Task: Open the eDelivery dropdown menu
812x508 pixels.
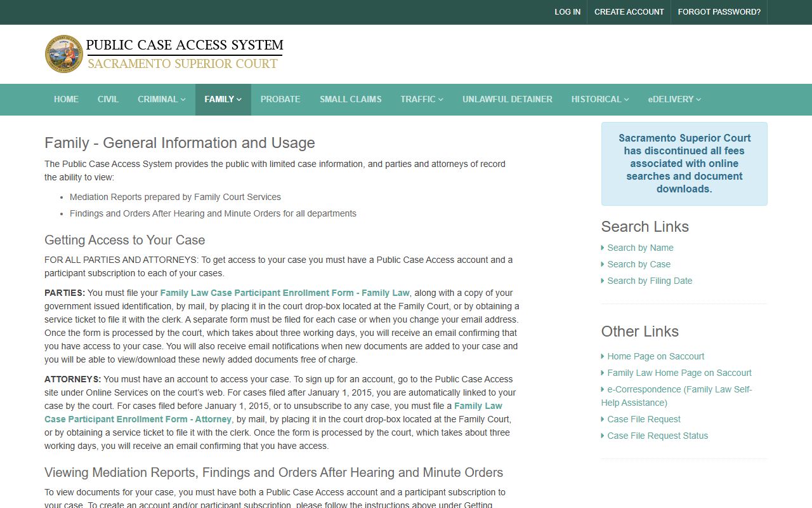Action: tap(674, 99)
